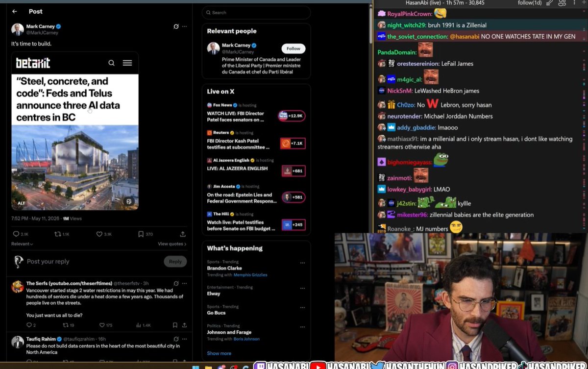Image resolution: width=588 pixels, height=369 pixels.
Task: Open more options on Taufiq Rahim's reply
Action: click(x=184, y=339)
